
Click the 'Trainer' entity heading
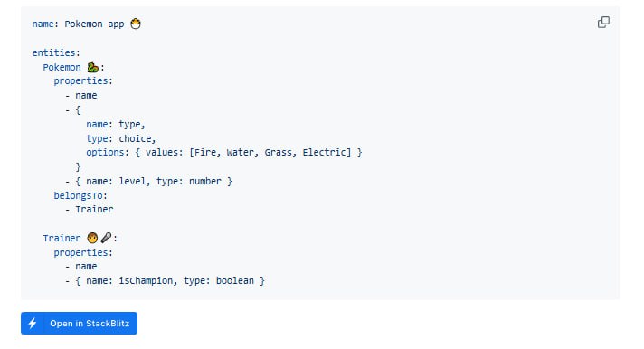(x=62, y=238)
